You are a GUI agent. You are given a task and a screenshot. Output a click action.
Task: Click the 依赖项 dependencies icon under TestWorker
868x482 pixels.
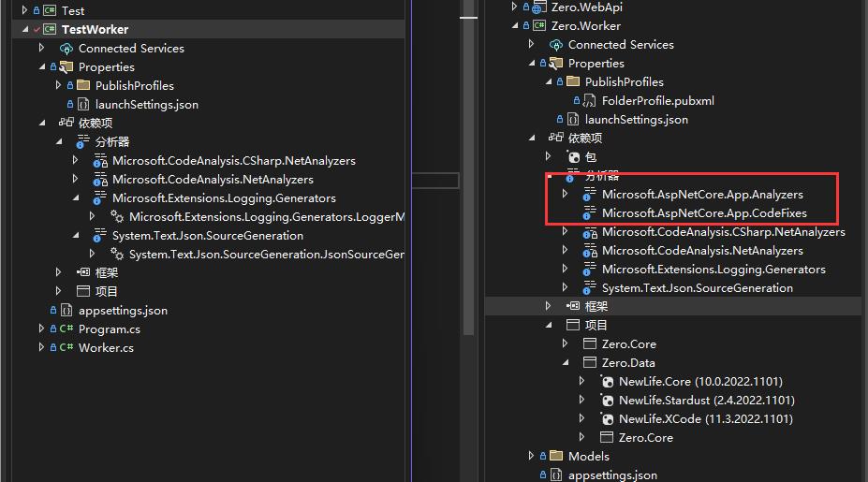point(66,123)
